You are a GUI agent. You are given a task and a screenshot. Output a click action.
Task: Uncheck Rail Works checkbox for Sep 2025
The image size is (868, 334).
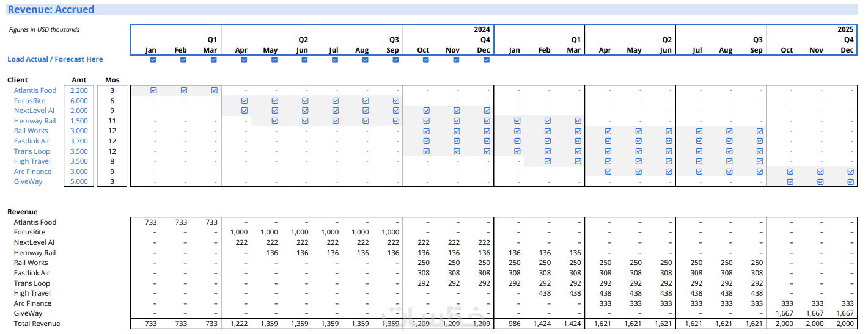pos(760,131)
